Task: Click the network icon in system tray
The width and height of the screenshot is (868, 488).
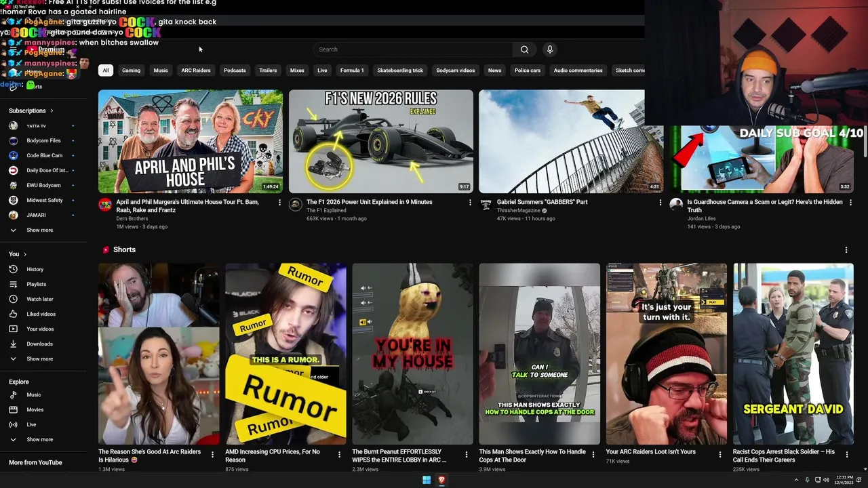Action: pyautogui.click(x=817, y=480)
